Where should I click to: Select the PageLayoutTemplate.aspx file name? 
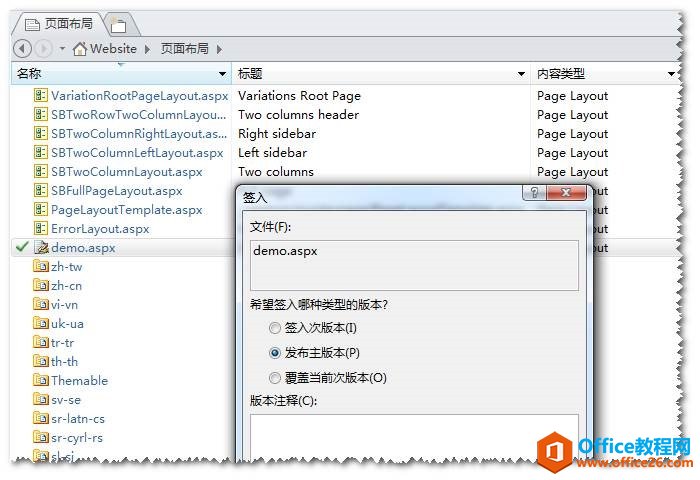pos(127,210)
